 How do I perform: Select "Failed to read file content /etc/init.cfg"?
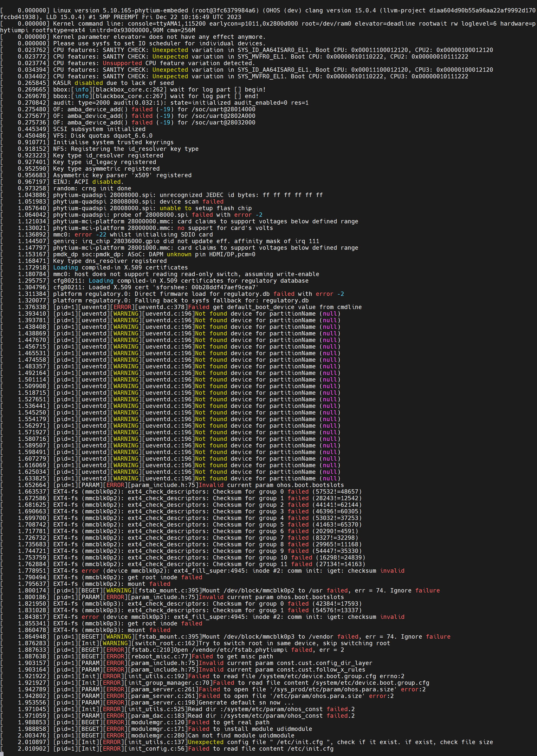point(261,749)
